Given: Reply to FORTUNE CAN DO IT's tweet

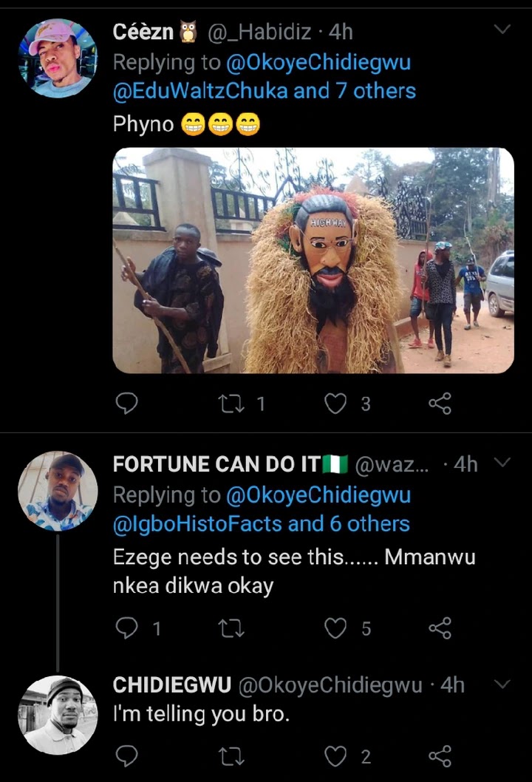Looking at the screenshot, I should 128,628.
